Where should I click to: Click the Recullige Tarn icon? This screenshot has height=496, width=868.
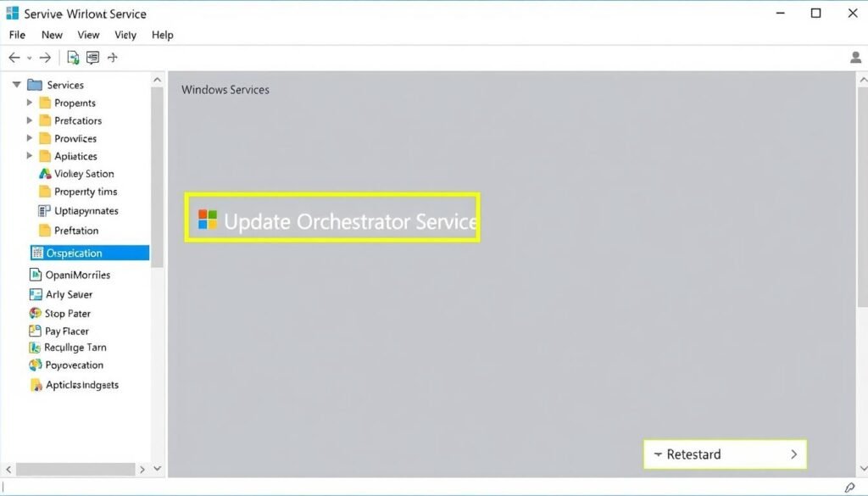tap(35, 348)
